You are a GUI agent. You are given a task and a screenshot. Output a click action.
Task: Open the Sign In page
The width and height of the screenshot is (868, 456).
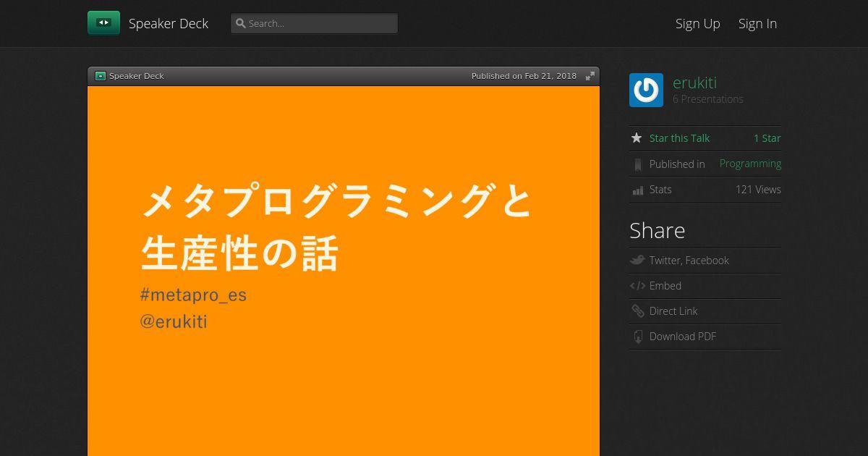pyautogui.click(x=757, y=23)
